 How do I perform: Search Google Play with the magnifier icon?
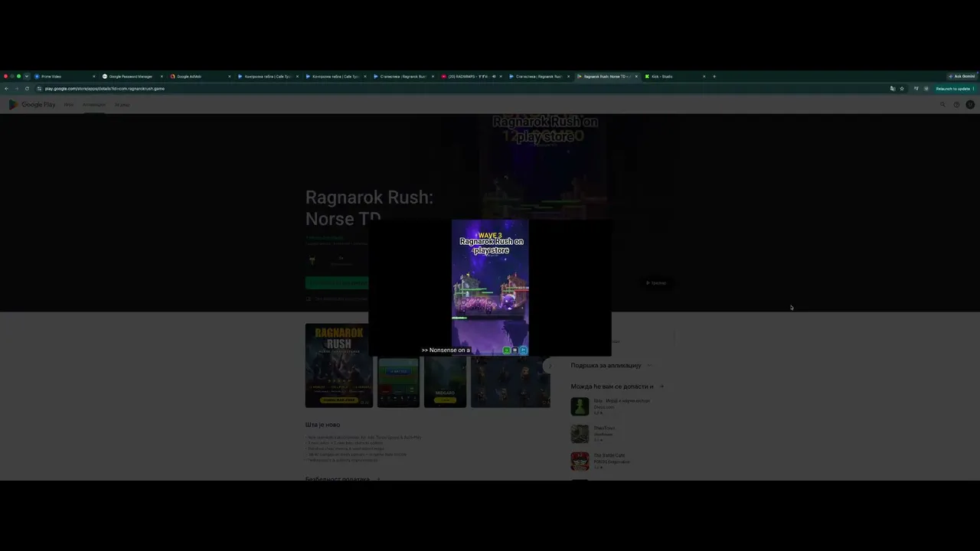942,105
